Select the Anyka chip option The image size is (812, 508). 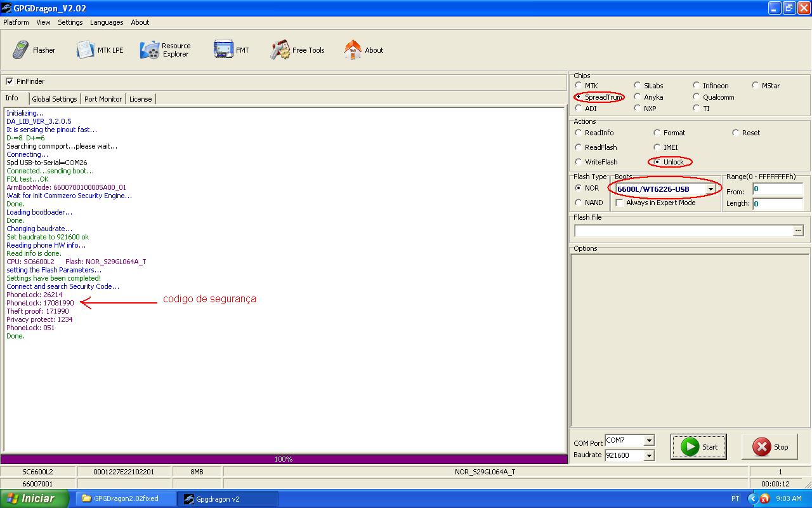[x=638, y=97]
